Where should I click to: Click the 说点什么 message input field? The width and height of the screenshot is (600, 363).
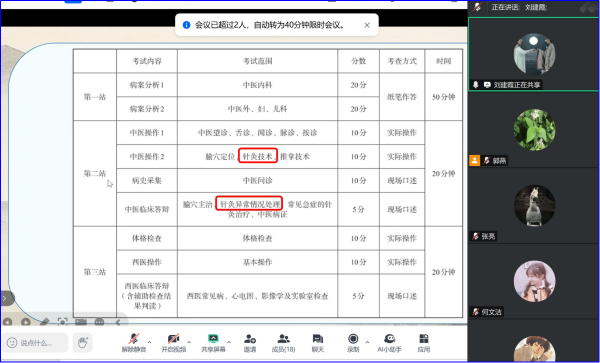pos(36,343)
